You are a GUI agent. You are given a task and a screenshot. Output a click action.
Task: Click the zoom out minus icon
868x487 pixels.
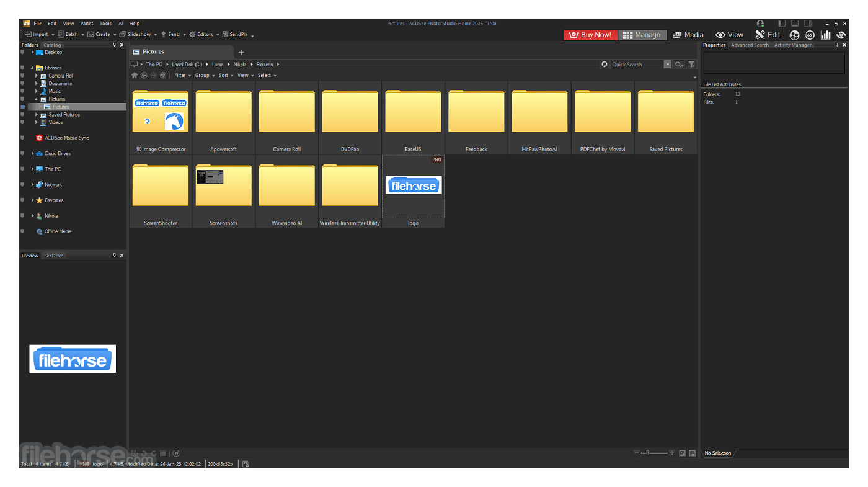(636, 453)
